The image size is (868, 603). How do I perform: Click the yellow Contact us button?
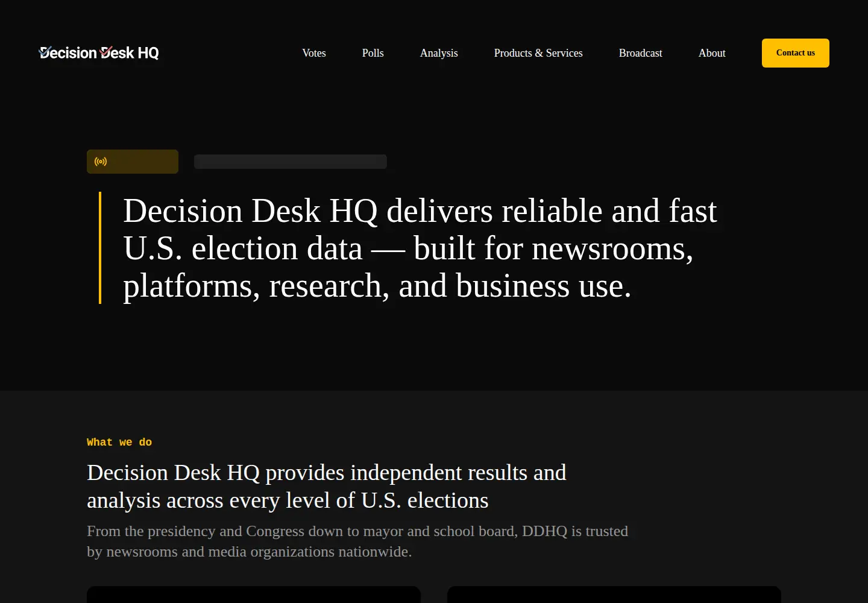tap(796, 53)
